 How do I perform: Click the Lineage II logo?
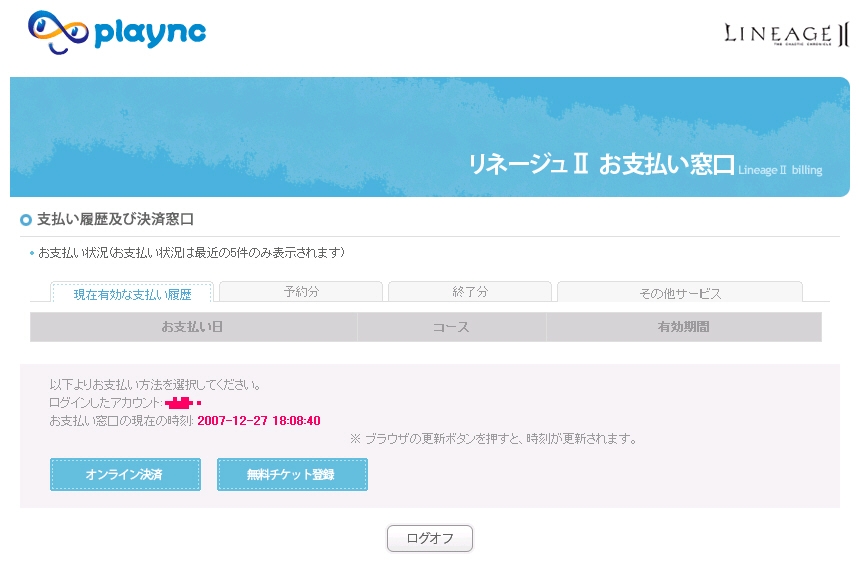pos(784,35)
